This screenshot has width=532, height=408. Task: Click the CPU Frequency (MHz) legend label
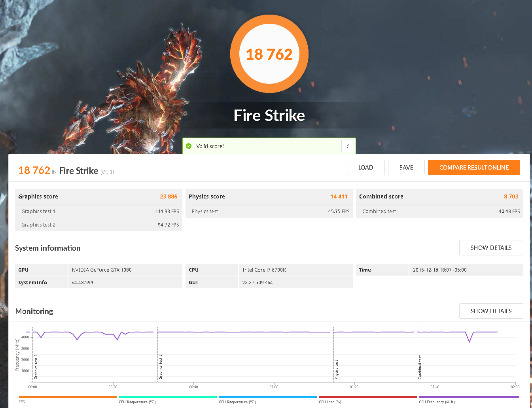437,402
